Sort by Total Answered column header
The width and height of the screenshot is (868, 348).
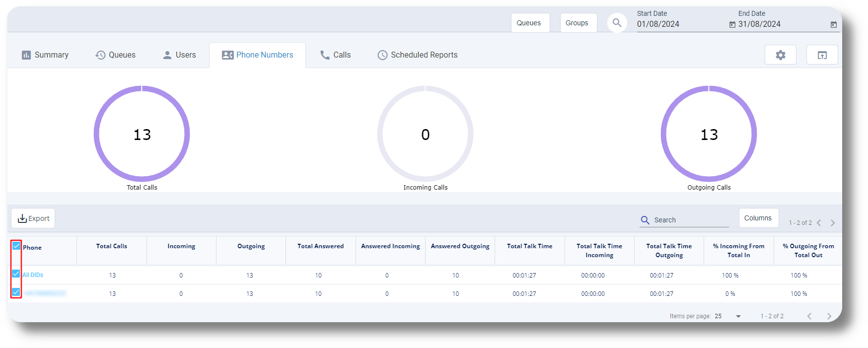point(321,246)
